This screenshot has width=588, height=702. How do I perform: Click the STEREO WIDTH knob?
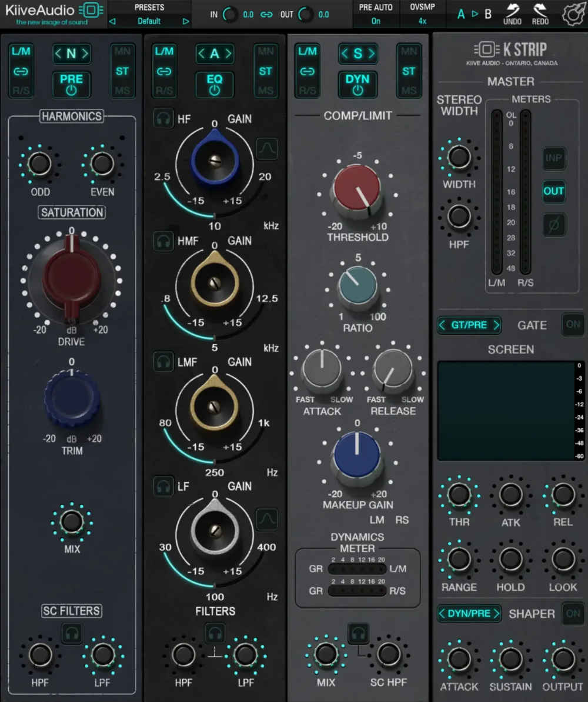pyautogui.click(x=459, y=158)
